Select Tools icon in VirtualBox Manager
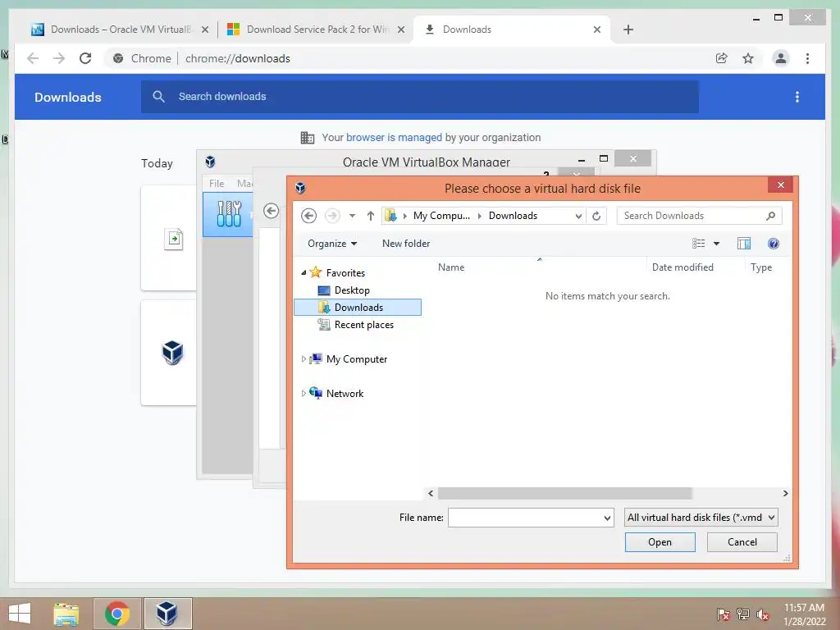Viewport: 840px width, 630px height. click(229, 214)
